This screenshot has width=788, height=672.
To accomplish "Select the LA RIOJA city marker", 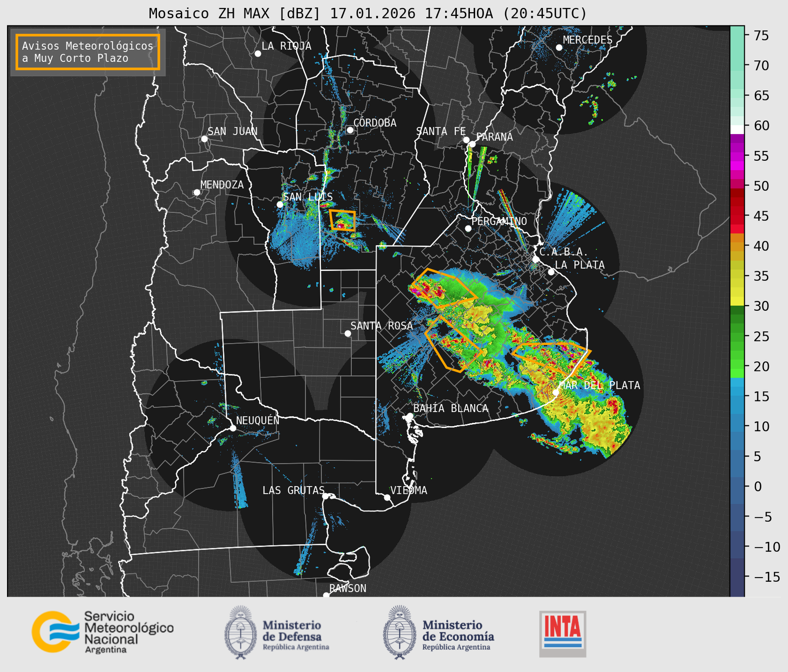I will 258,54.
